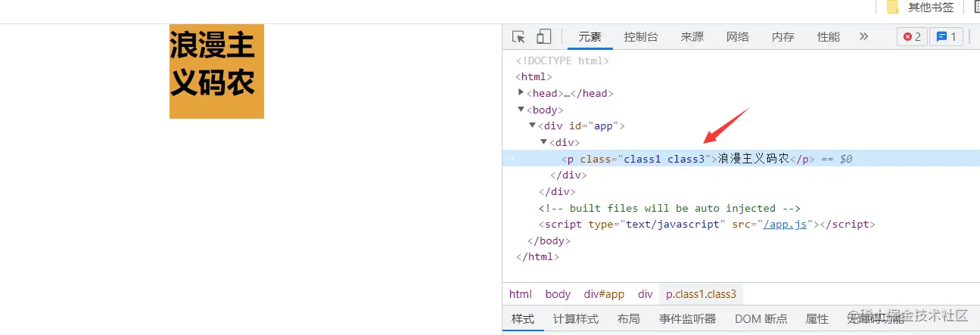This screenshot has width=980, height=335.
Task: Activate the inspect element picker icon
Action: [518, 36]
